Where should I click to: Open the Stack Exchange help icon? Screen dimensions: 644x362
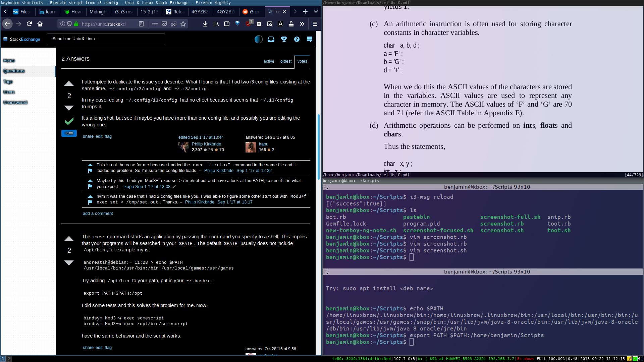click(x=297, y=39)
